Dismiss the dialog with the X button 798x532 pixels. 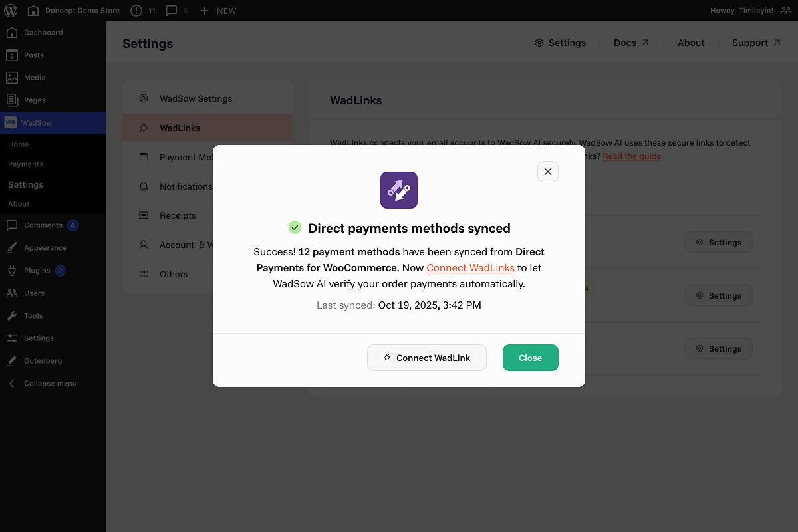548,172
